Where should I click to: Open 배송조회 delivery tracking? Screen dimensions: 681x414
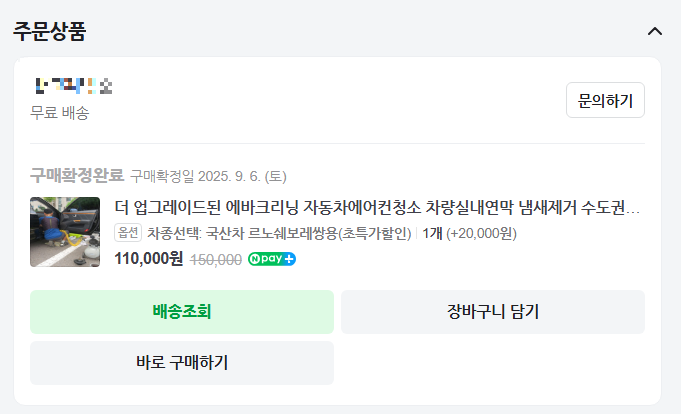point(182,312)
